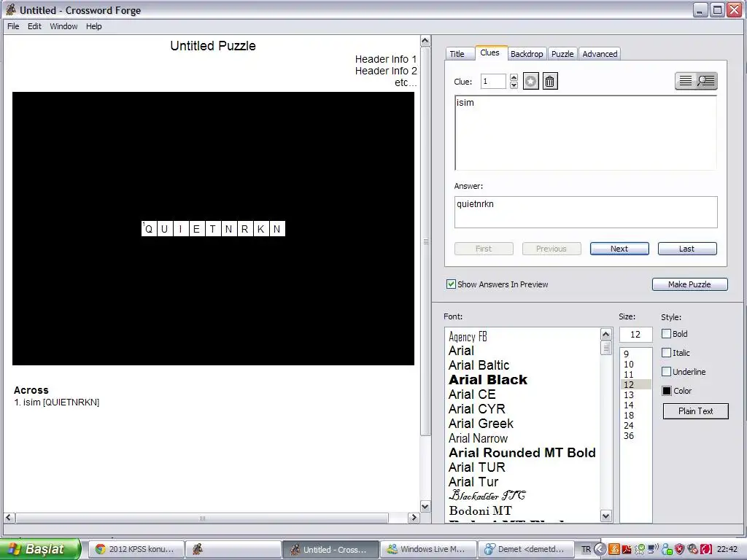
Task: Increase the clue number with the up arrow
Action: [x=514, y=77]
